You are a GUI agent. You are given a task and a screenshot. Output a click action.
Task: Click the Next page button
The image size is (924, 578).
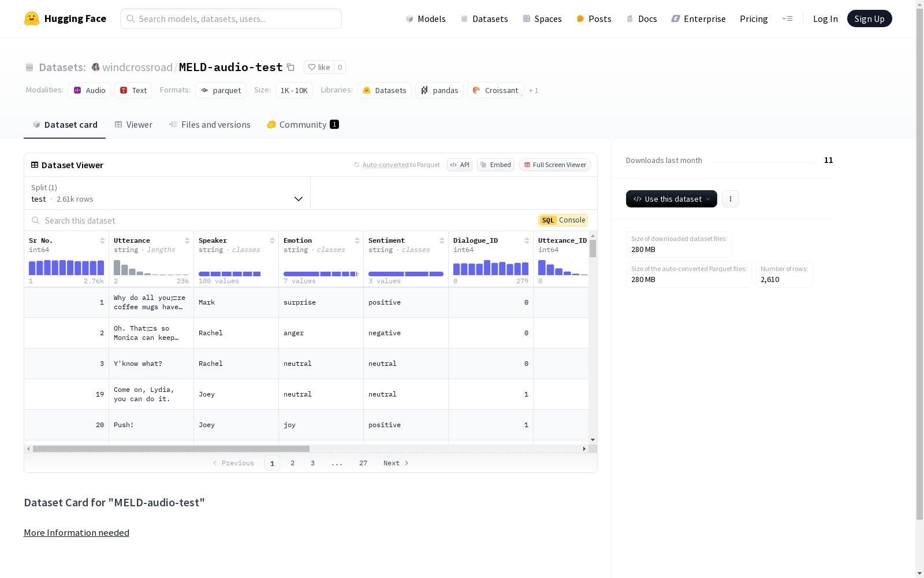point(396,463)
